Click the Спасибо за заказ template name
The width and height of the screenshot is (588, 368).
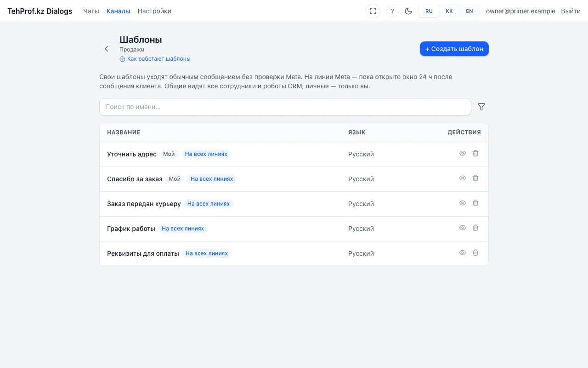pyautogui.click(x=135, y=179)
